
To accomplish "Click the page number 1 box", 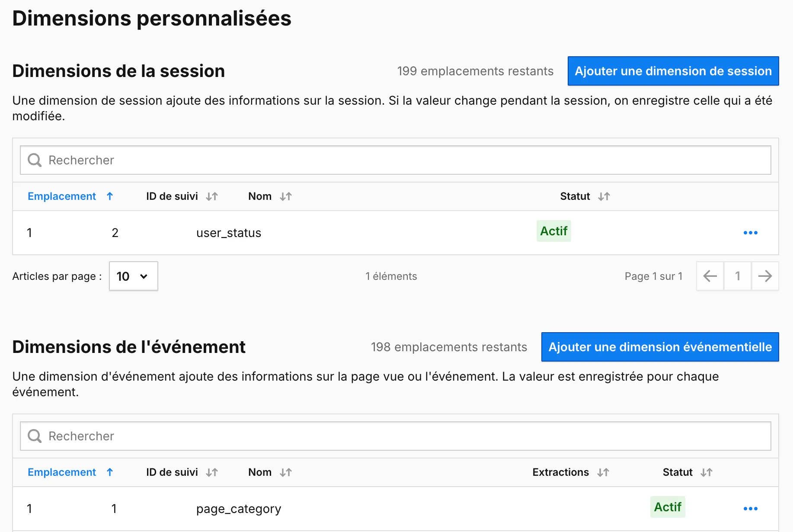I will pos(738,276).
